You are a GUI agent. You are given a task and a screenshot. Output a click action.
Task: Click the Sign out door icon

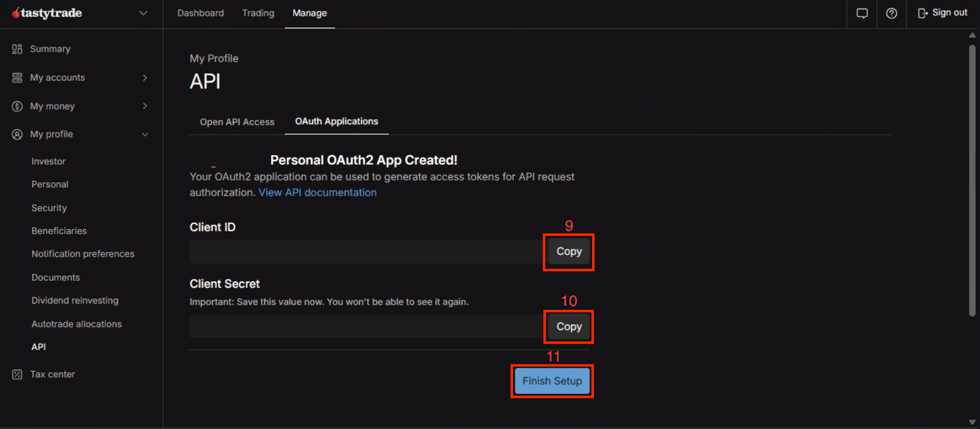coord(923,13)
